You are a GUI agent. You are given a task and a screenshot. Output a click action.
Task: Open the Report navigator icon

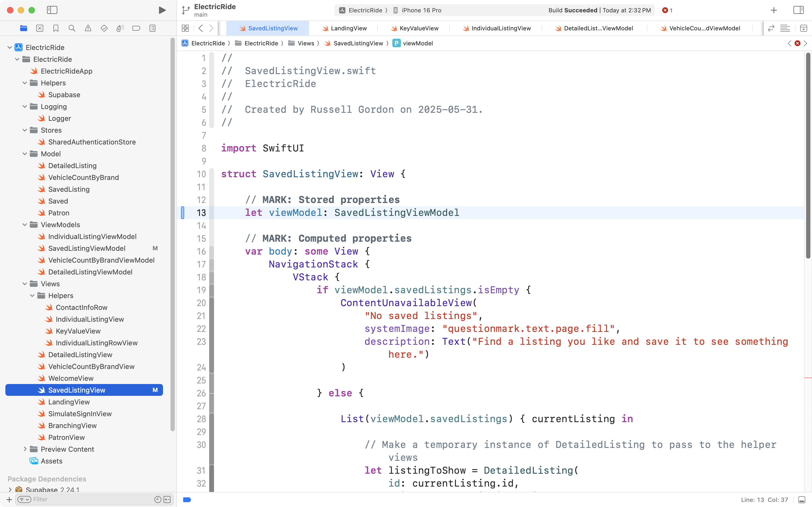tap(153, 28)
